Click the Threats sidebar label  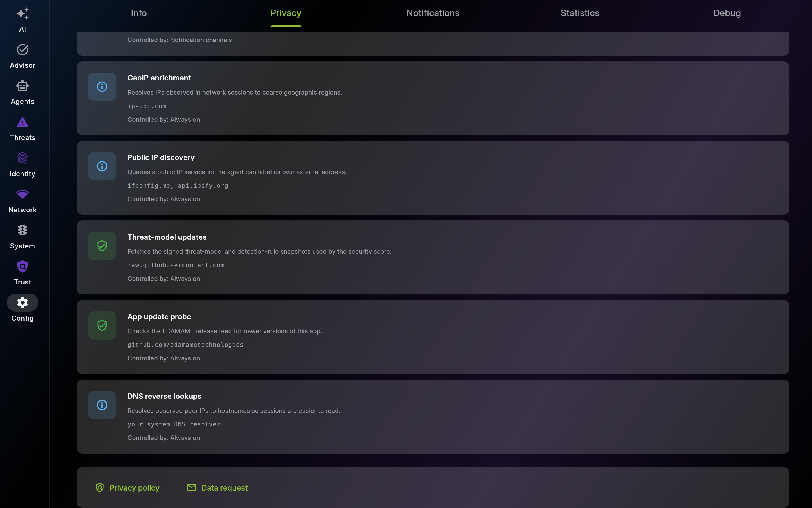pos(23,138)
